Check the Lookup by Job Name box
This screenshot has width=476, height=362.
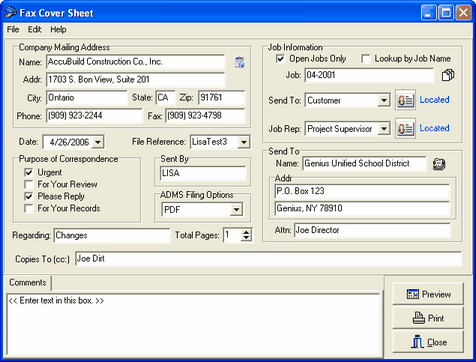pos(366,59)
